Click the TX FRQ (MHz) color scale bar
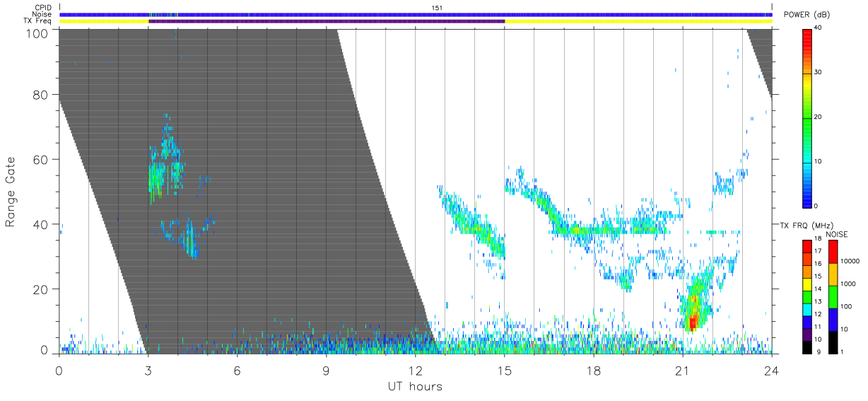 807,296
